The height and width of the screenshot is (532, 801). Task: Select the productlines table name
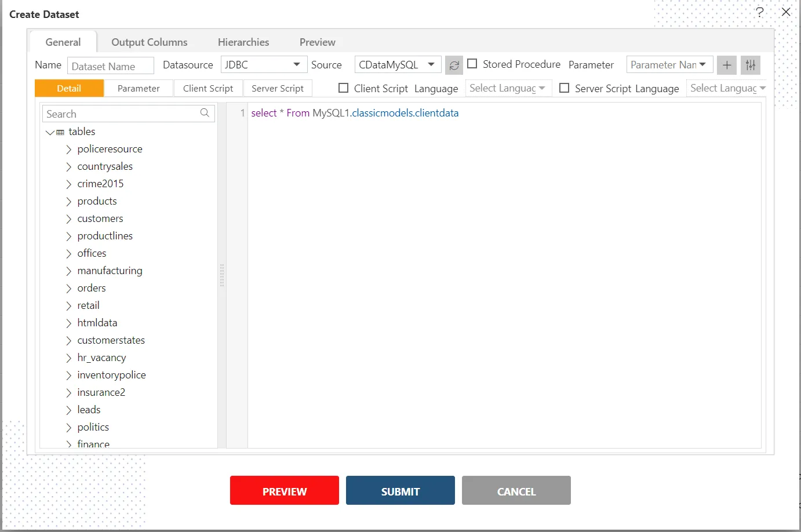pyautogui.click(x=105, y=236)
